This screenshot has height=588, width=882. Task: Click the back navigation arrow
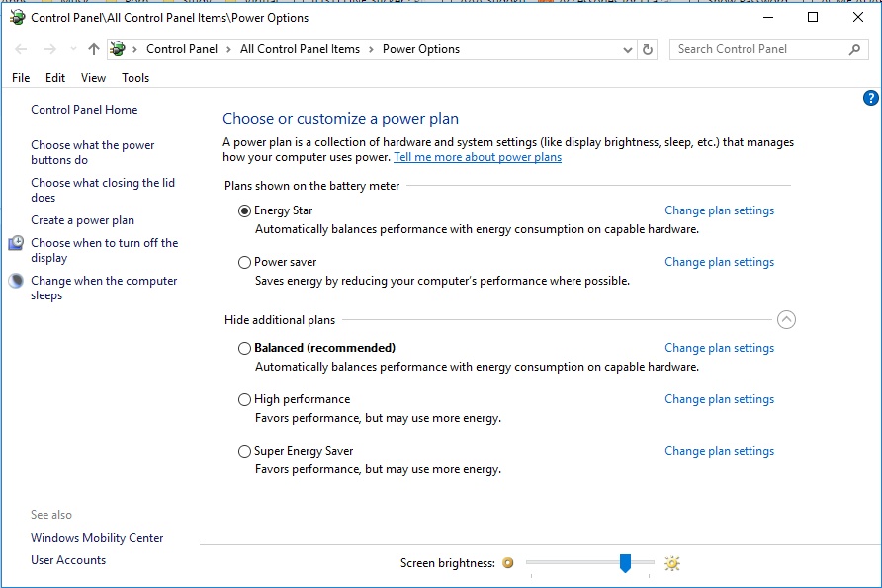pos(21,49)
